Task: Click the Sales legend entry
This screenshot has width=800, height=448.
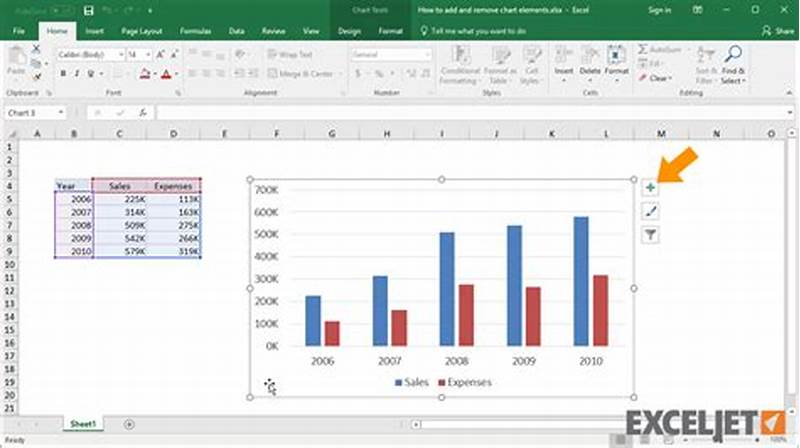Action: 412,382
